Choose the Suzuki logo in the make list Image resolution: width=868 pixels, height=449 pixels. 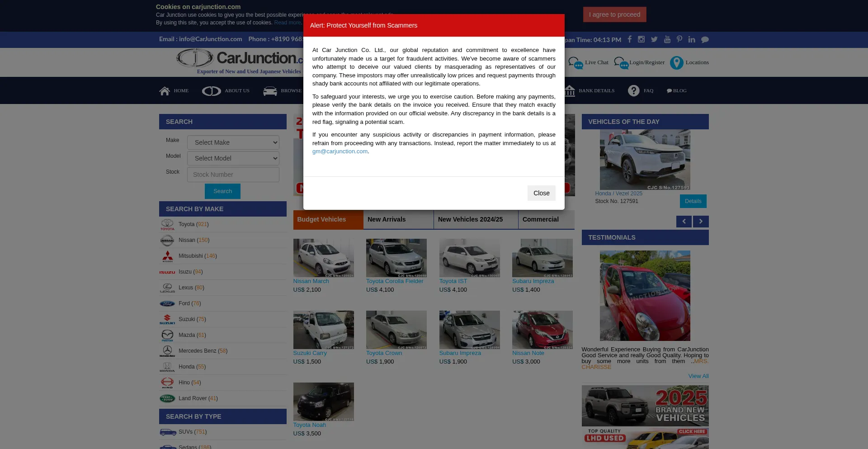[167, 319]
